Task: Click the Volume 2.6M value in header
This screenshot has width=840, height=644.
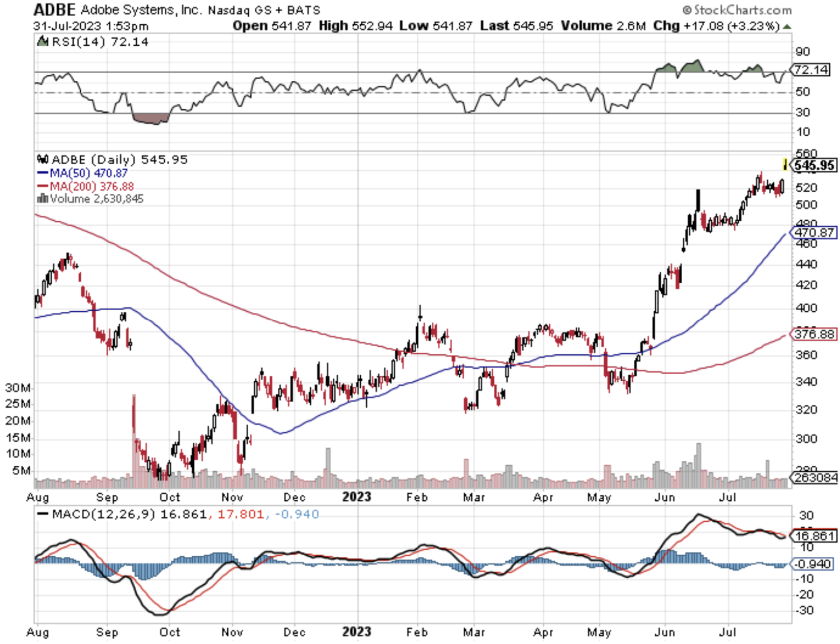Action: pyautogui.click(x=603, y=26)
